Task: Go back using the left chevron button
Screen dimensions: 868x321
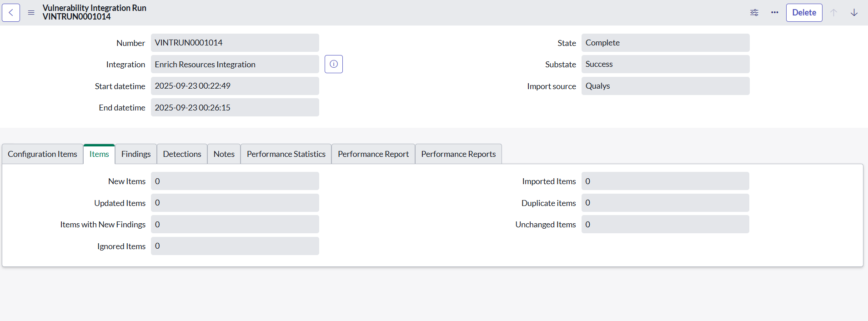Action: pos(11,13)
